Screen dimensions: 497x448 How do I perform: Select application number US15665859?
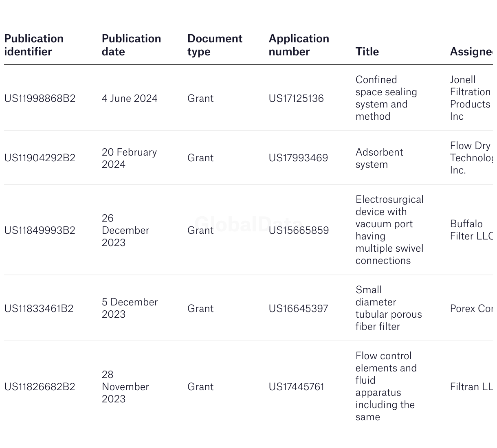299,231
